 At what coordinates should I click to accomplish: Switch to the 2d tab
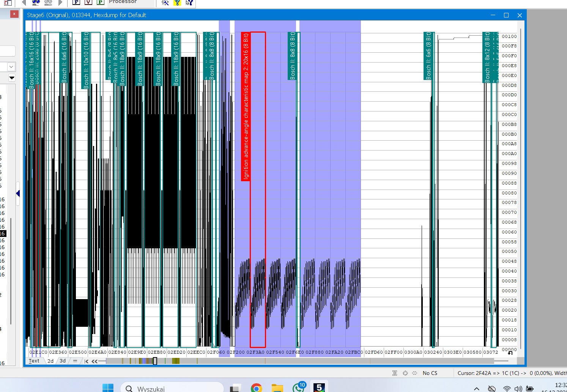[x=50, y=361]
